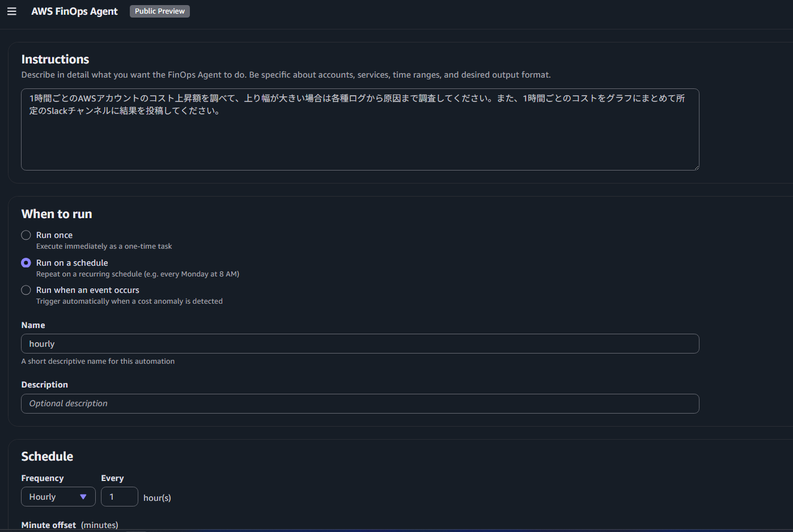Click the 'hour(s)' unit label
Image resolution: width=793 pixels, height=532 pixels.
pos(157,498)
